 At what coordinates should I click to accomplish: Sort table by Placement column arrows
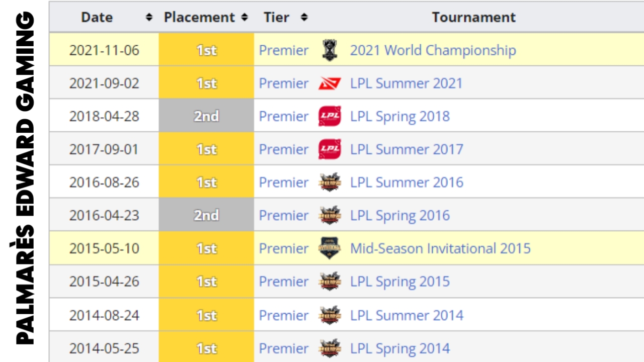pos(245,18)
